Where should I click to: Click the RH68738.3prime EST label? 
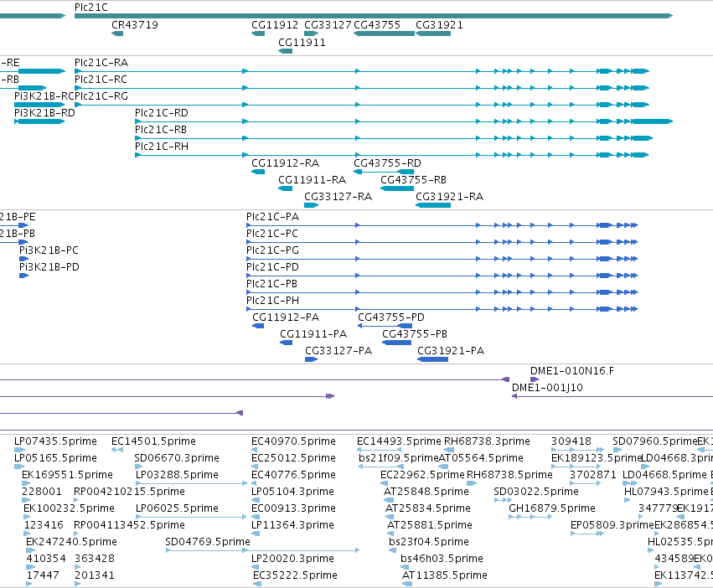point(487,442)
